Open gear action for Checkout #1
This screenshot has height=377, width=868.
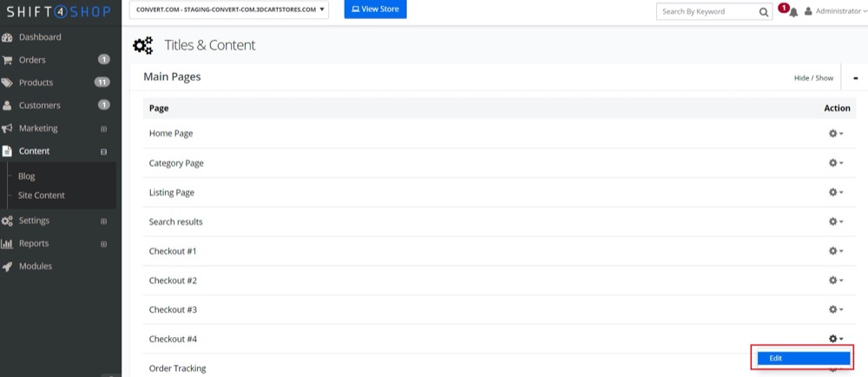point(835,251)
